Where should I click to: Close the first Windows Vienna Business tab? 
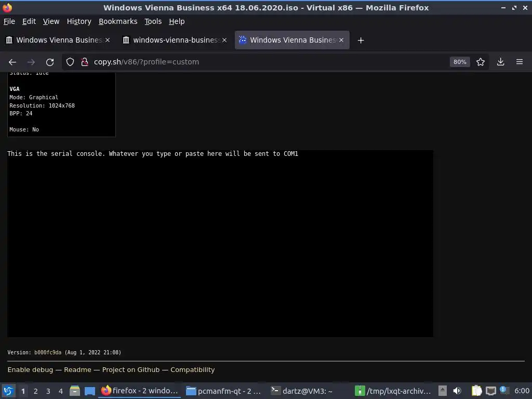point(108,40)
